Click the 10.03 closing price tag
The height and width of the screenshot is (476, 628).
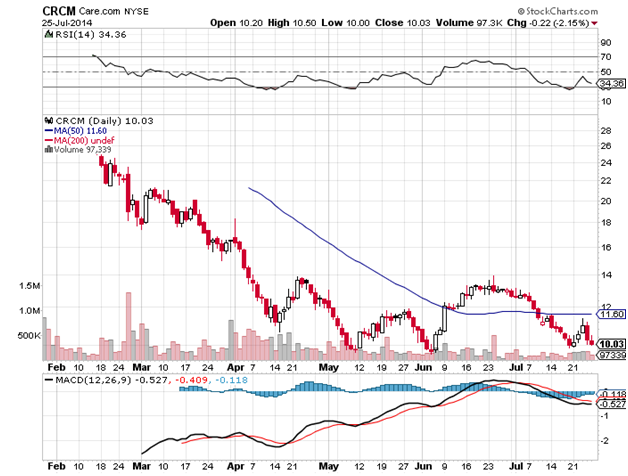(x=608, y=343)
